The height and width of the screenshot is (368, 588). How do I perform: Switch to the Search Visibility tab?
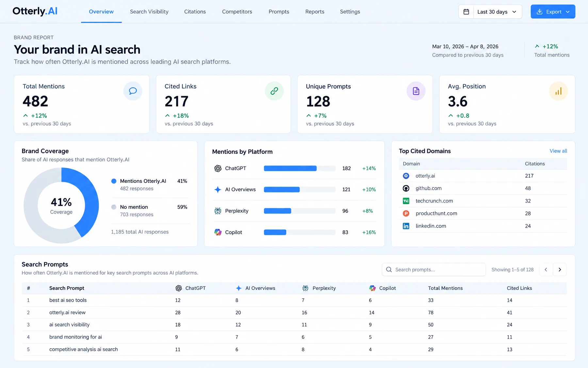tap(149, 12)
